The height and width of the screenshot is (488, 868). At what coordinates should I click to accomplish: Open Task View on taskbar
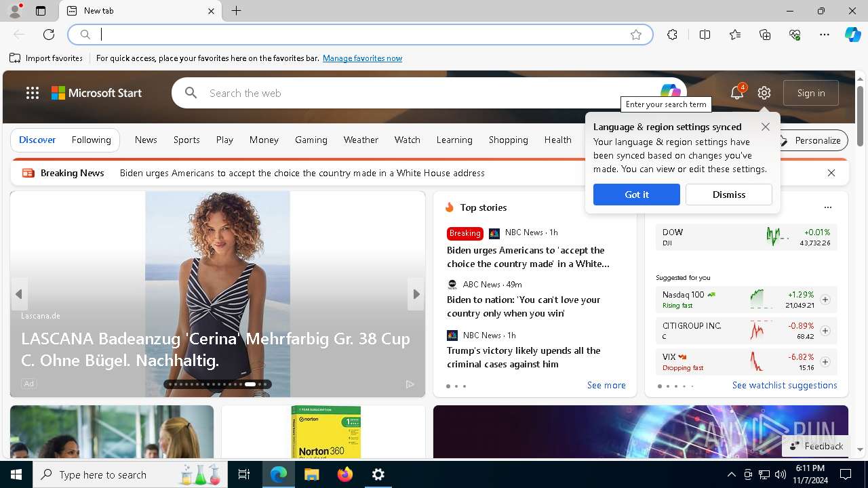pyautogui.click(x=244, y=474)
